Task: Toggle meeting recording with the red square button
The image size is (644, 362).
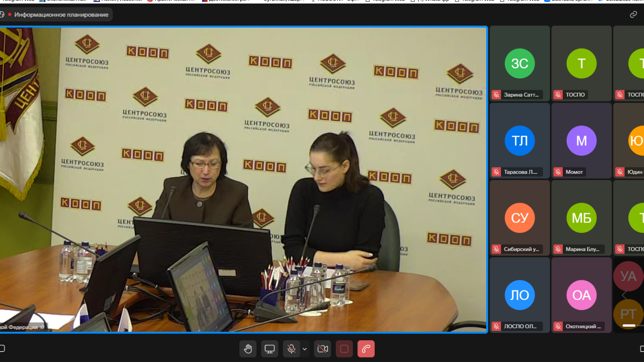Action: (x=344, y=349)
